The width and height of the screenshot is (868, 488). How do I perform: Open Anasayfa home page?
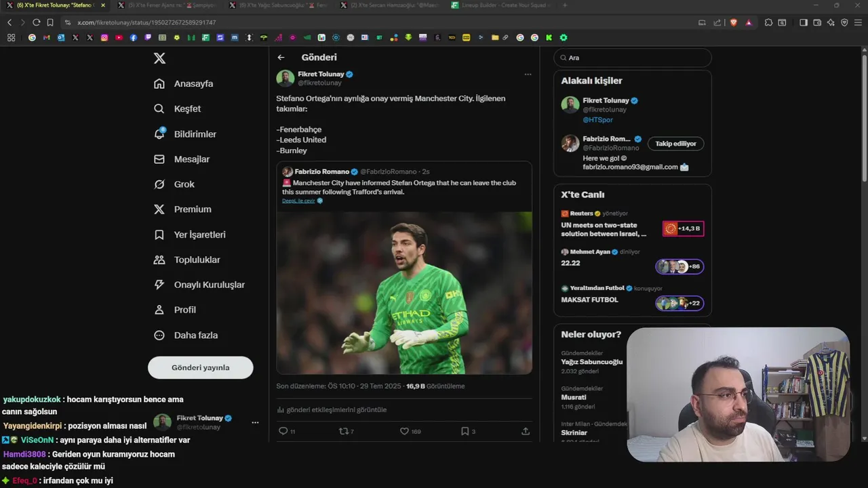[x=184, y=83]
